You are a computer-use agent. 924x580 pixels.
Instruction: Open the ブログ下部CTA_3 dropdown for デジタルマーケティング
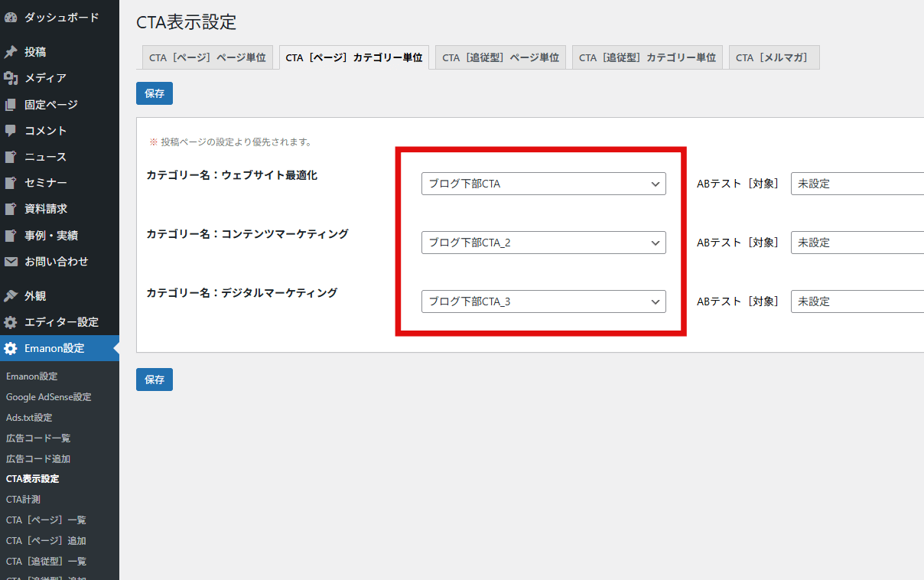(x=543, y=301)
